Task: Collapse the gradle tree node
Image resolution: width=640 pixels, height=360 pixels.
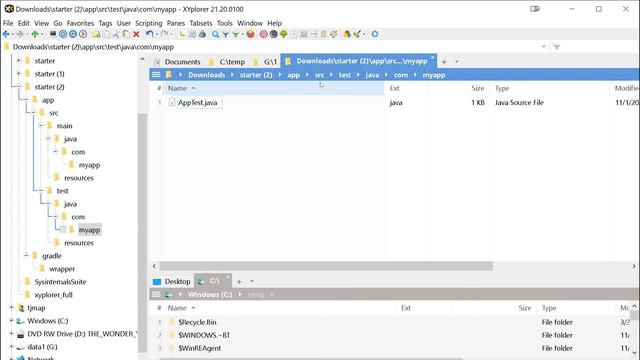Action: pos(26,256)
